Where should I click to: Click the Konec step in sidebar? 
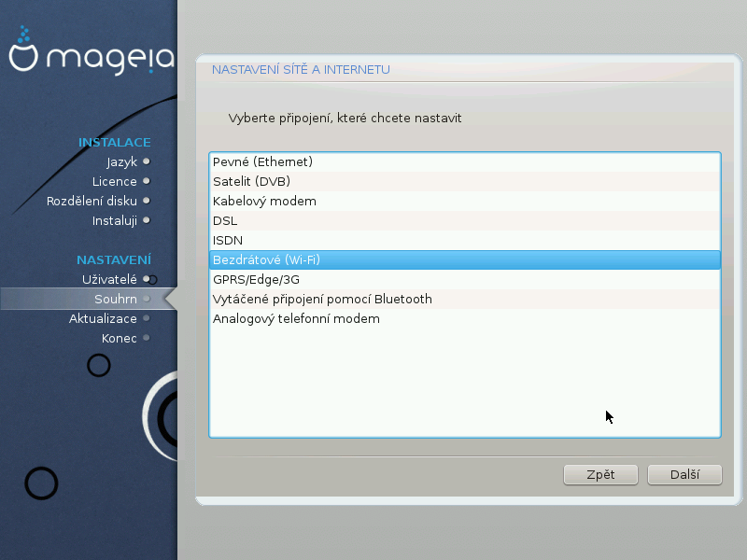coord(120,338)
